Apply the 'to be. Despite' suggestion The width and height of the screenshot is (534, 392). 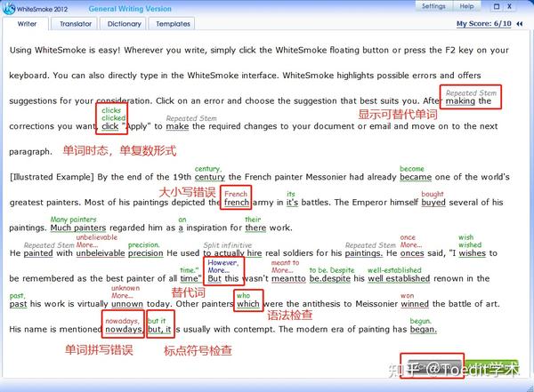(332, 270)
